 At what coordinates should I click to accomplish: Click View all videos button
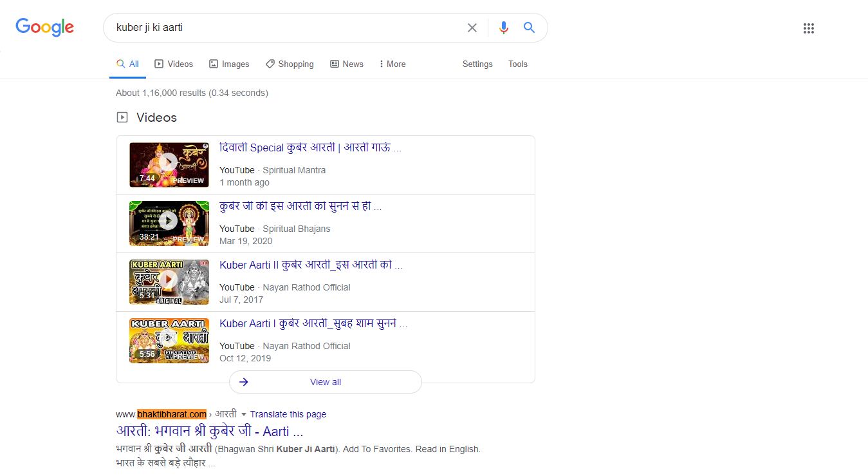(x=325, y=382)
